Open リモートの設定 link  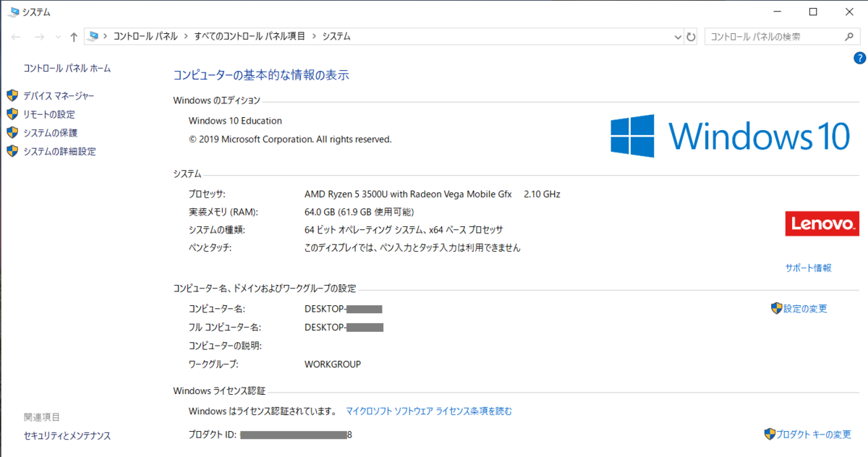[49, 114]
